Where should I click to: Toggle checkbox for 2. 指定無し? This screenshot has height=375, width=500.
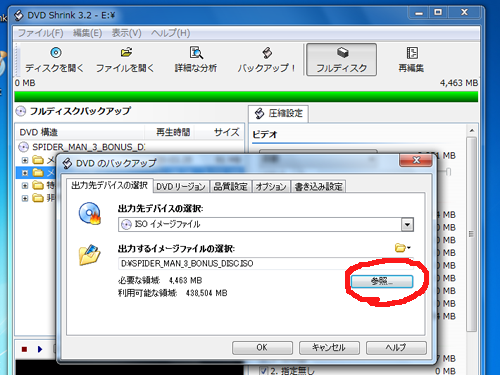(x=264, y=370)
